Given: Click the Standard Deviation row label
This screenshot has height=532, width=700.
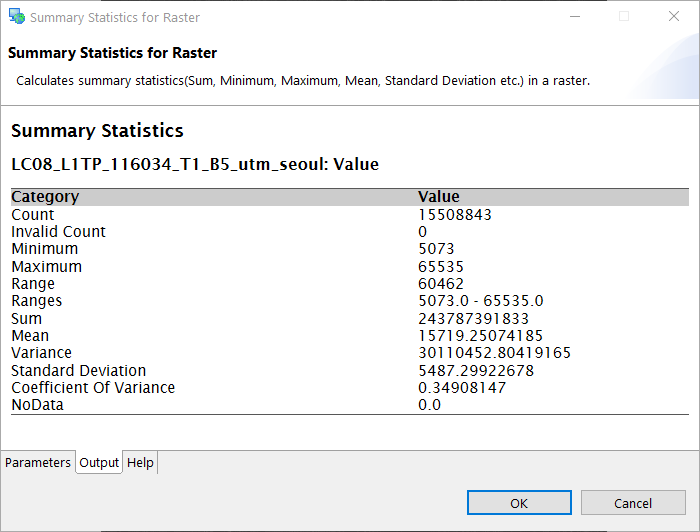Looking at the screenshot, I should (78, 371).
